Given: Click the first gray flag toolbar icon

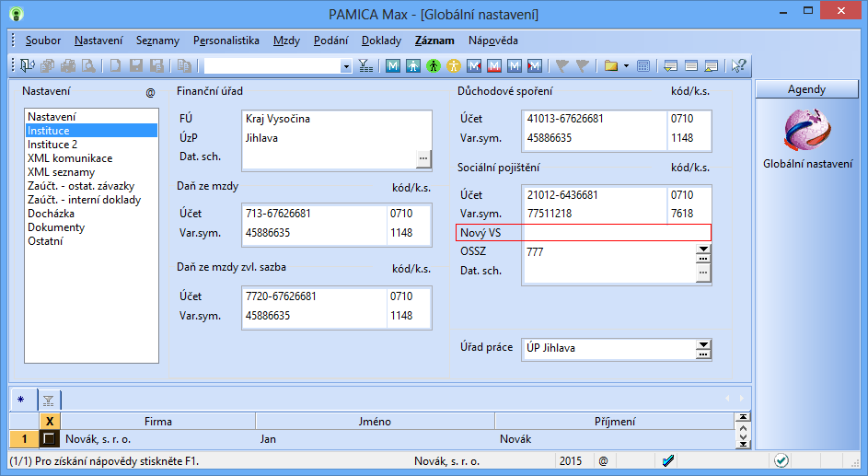Looking at the screenshot, I should pyautogui.click(x=561, y=66).
